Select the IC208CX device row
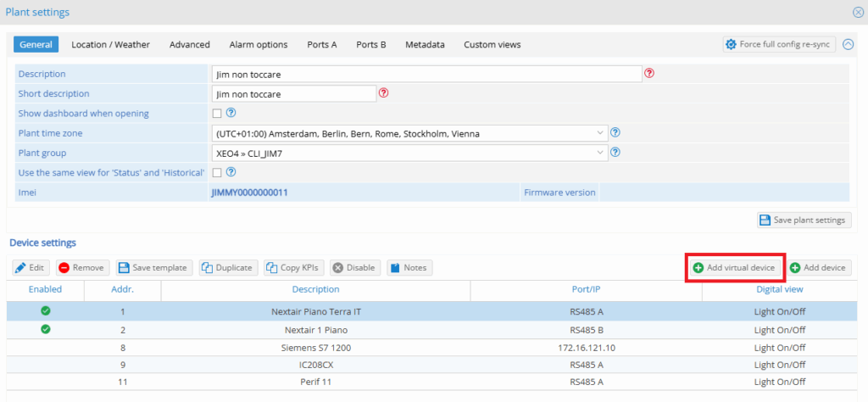The width and height of the screenshot is (868, 402). click(x=431, y=366)
